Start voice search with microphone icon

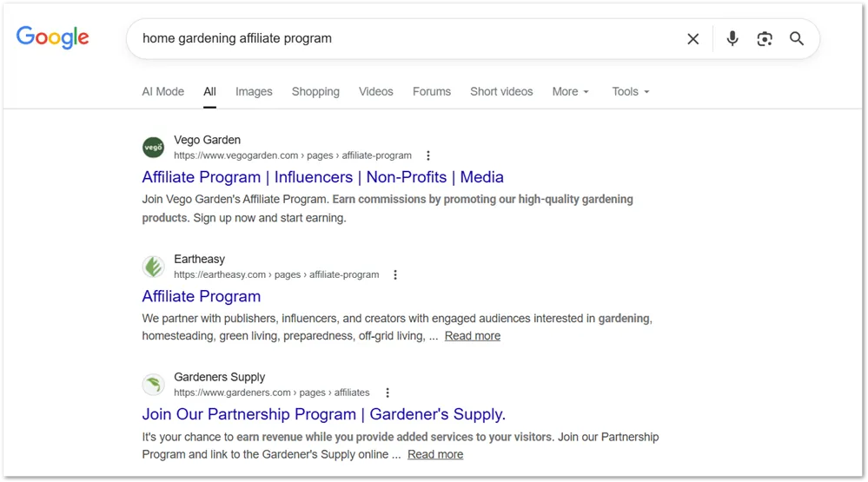tap(732, 38)
